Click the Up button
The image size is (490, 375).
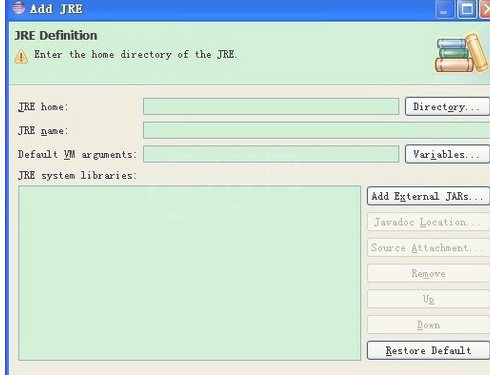pyautogui.click(x=428, y=299)
